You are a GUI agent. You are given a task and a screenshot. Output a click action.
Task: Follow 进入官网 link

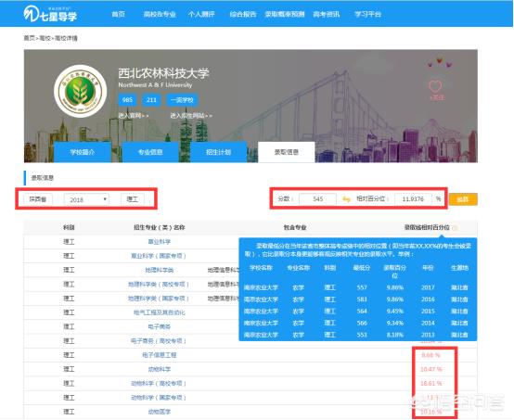click(133, 115)
